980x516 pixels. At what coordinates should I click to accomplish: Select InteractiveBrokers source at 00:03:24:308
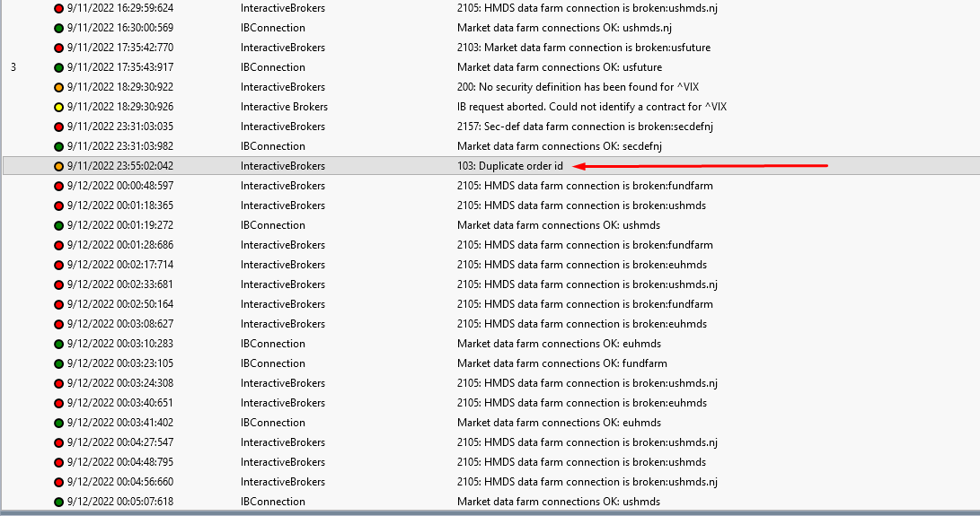[x=283, y=383]
